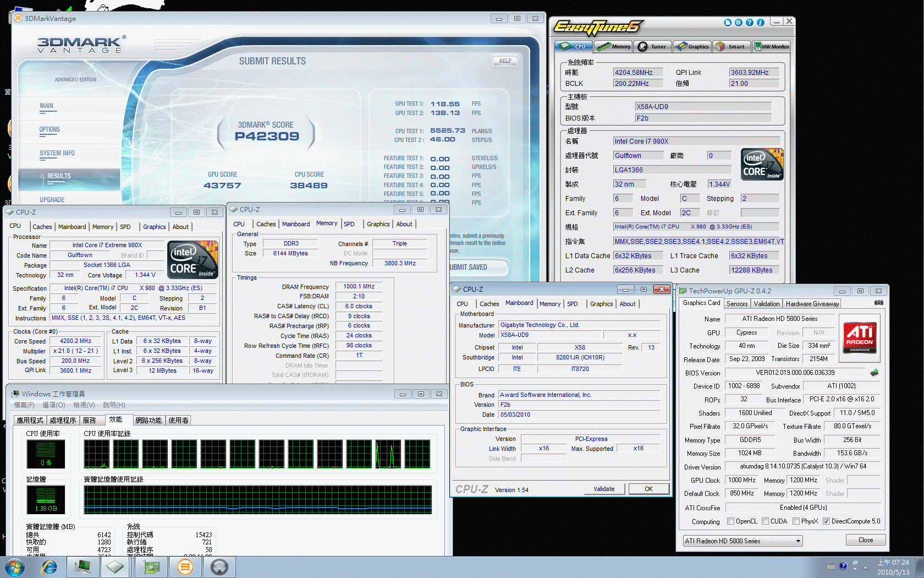
Task: Open the Windows Start menu orb
Action: [15, 566]
